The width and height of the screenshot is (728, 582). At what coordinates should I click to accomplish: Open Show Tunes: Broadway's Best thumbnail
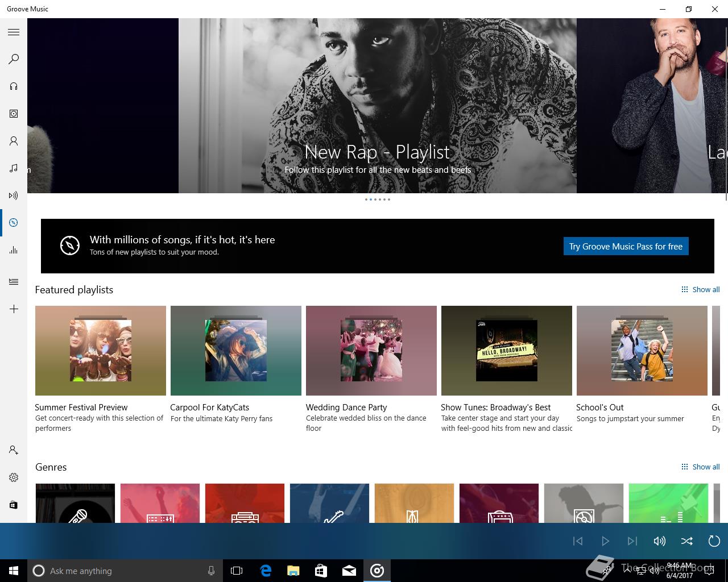[507, 351]
